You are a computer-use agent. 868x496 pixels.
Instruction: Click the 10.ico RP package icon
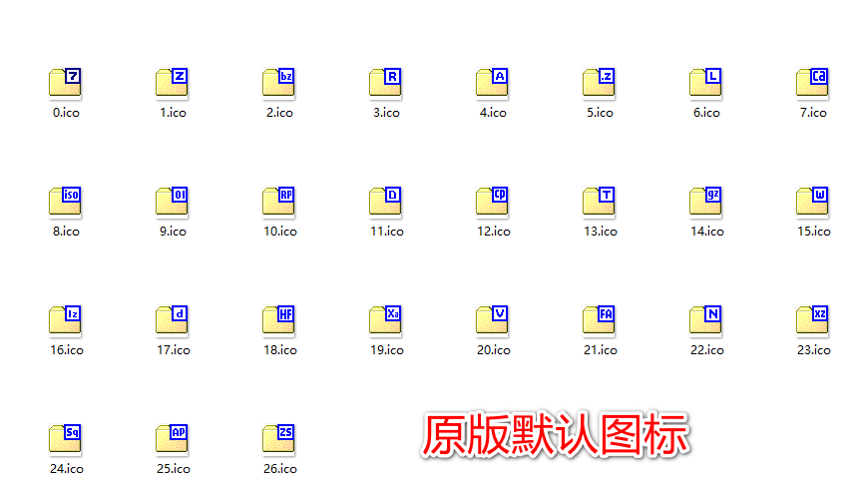click(279, 202)
